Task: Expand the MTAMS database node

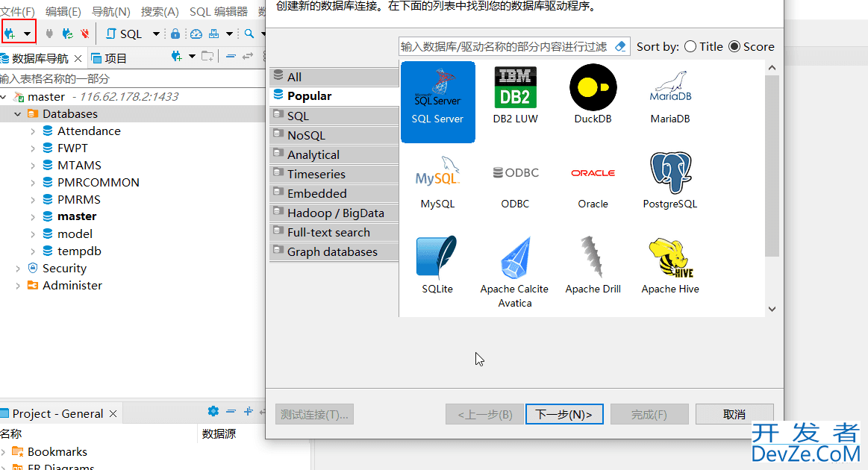Action: (x=33, y=166)
